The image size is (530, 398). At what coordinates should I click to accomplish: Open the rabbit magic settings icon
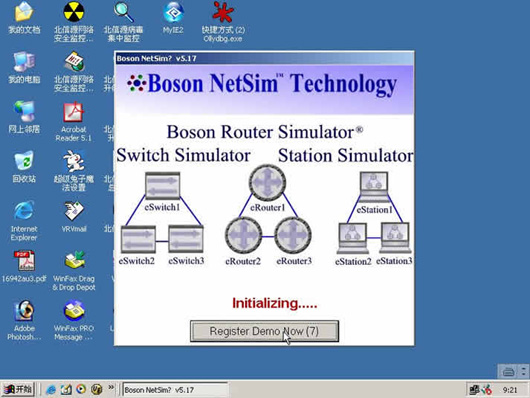(x=74, y=171)
